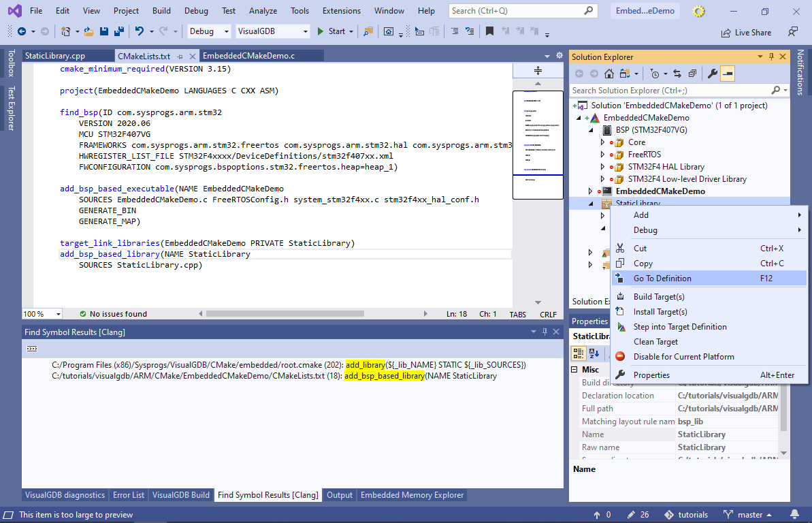Open the master branch selector

click(x=748, y=515)
